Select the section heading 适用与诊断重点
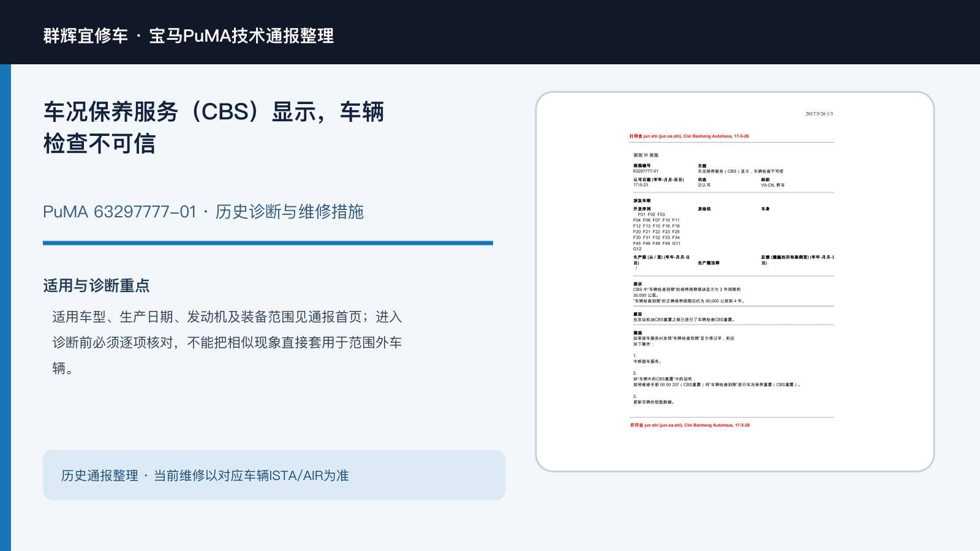Viewport: 980px width, 551px height. [96, 285]
